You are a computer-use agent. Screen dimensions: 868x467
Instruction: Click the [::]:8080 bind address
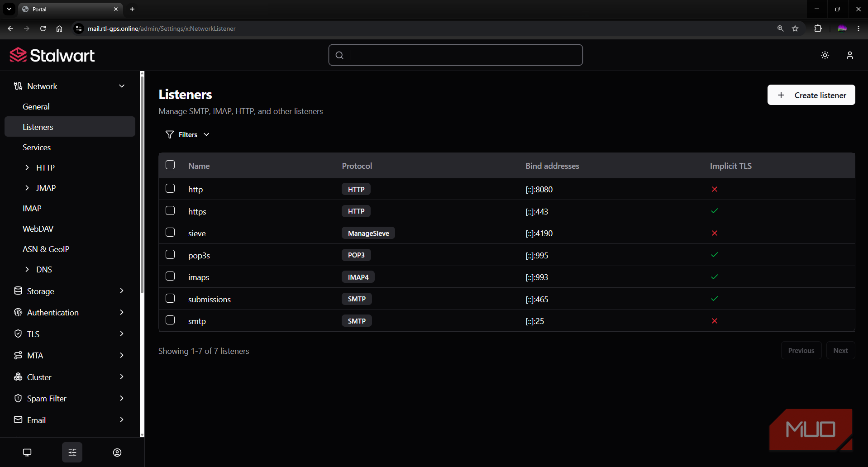(x=539, y=190)
